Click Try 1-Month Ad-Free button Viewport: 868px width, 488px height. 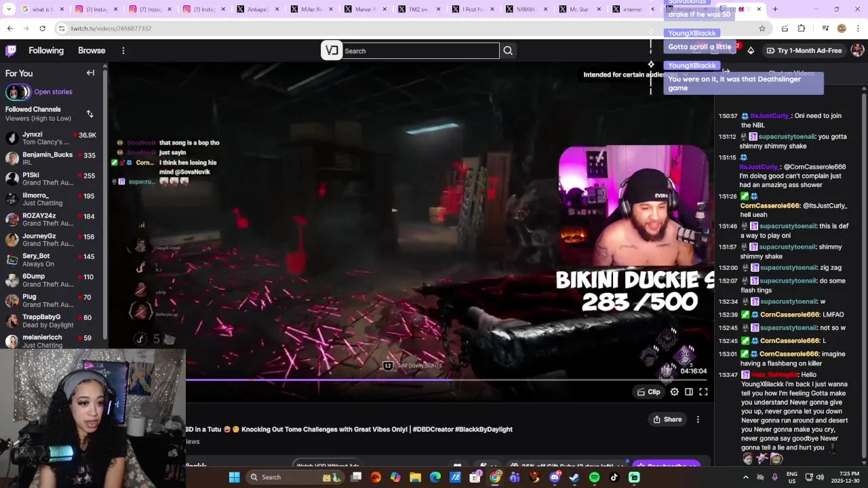point(804,51)
